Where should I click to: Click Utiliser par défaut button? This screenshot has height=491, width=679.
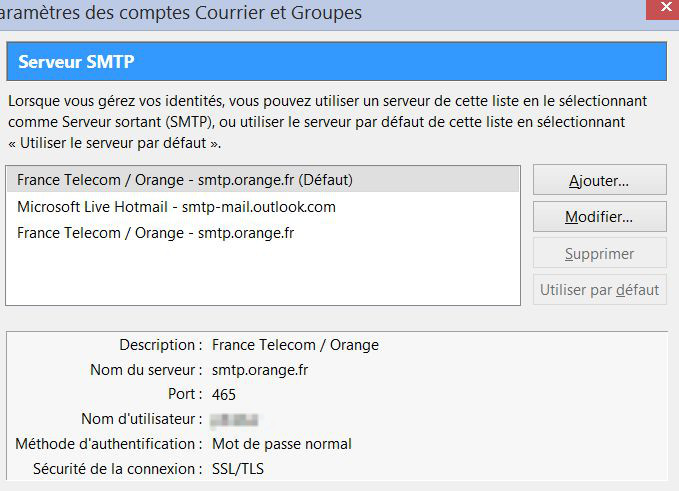[599, 290]
